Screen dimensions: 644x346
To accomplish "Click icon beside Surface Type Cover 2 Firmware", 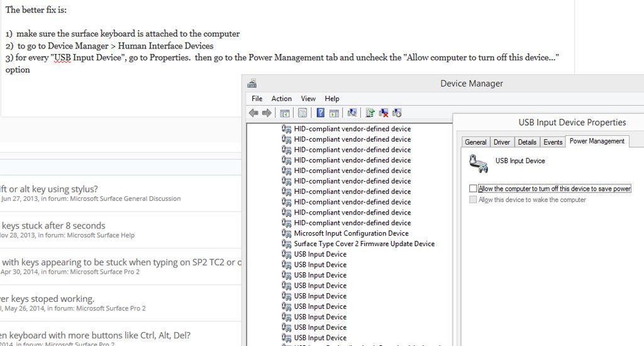I will [286, 243].
